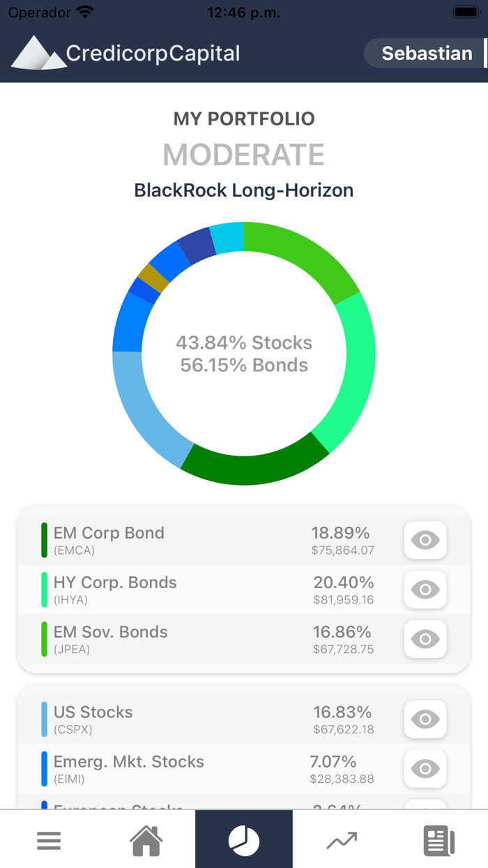Show details for HY Corp. Bonds with eye icon
The width and height of the screenshot is (488, 868).
click(425, 590)
